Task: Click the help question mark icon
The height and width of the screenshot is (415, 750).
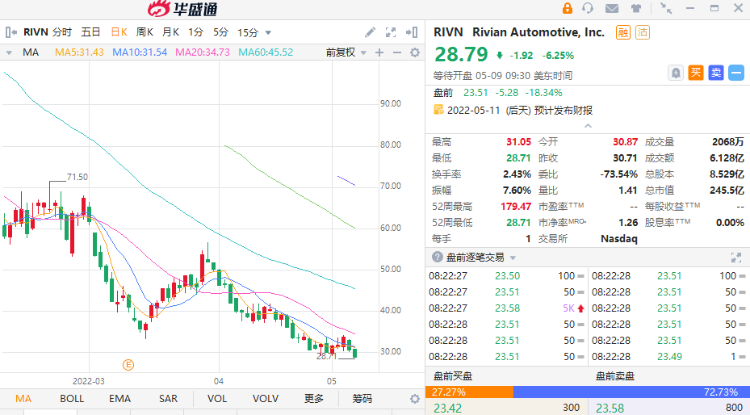Action: [x=437, y=257]
